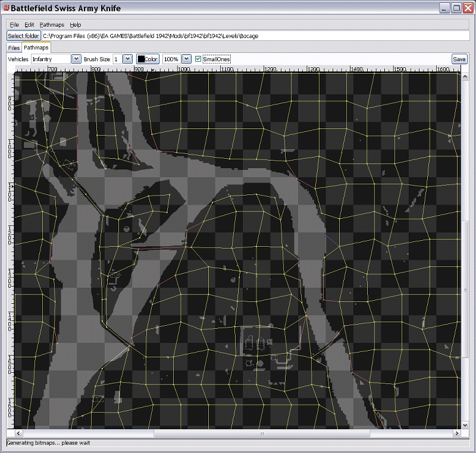Click the vertical scrollbar up arrow
Viewport: 476px width, 453px height.
tap(465, 77)
